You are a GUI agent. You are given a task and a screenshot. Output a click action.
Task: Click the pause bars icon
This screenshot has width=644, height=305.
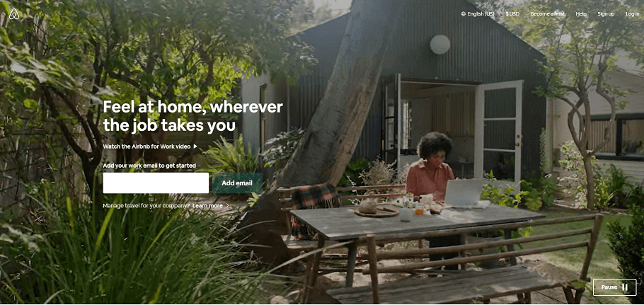point(625,287)
